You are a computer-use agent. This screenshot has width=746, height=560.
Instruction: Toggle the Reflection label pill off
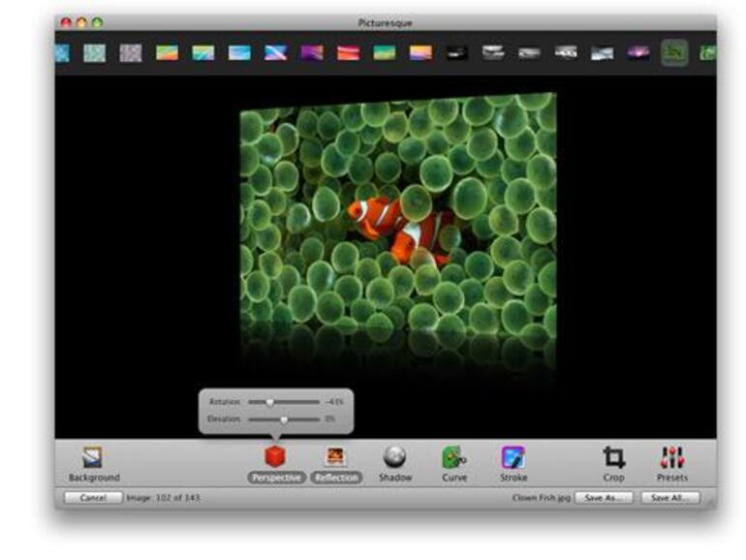(336, 478)
